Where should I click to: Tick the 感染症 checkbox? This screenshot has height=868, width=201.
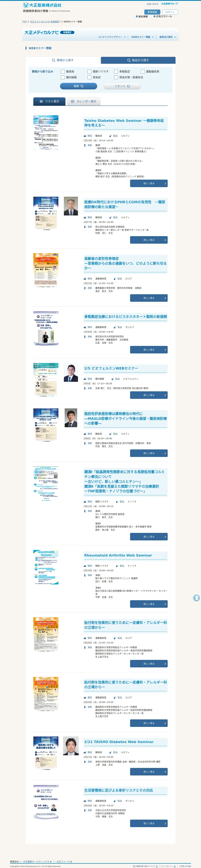tap(89, 77)
